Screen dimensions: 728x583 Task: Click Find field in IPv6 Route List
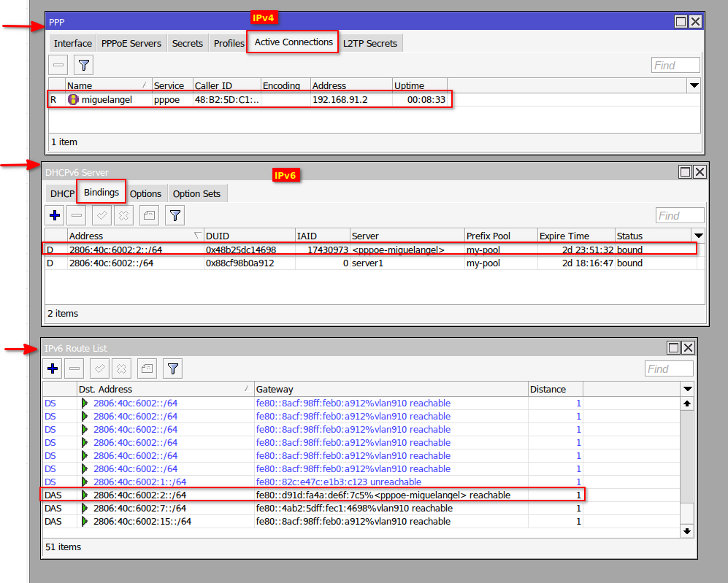pyautogui.click(x=669, y=368)
